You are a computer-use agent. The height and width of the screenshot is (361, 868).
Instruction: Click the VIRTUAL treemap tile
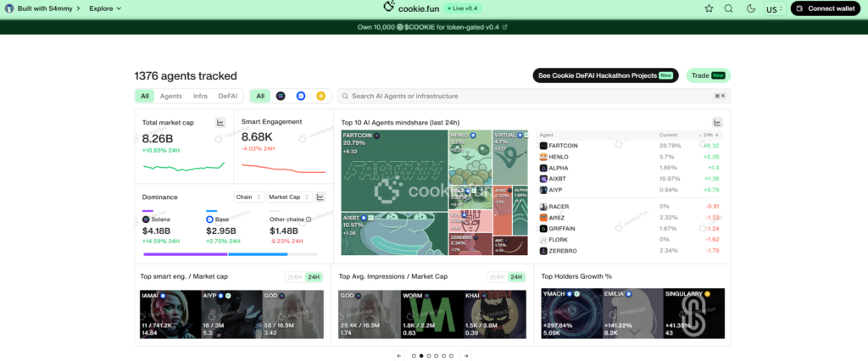(509, 158)
